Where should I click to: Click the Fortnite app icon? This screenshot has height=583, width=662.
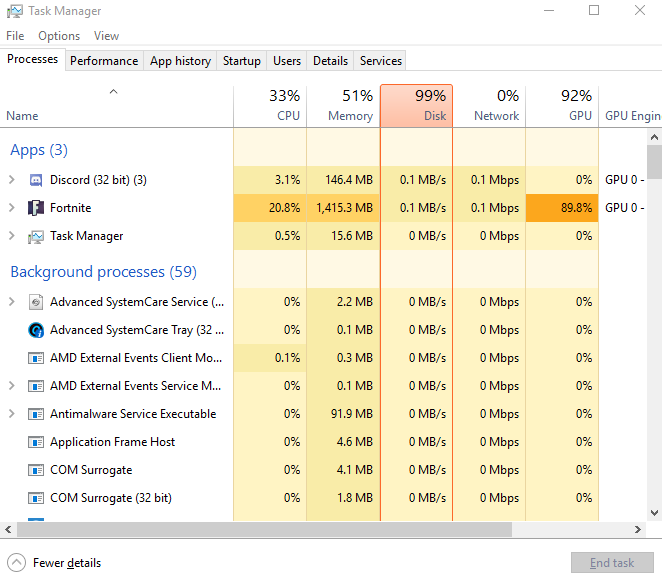coord(36,208)
